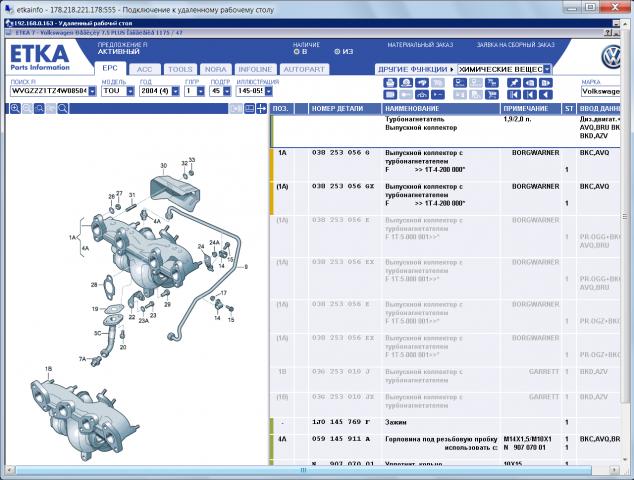Click the parts list transfer toolbar icon
This screenshot has height=480, width=634.
pos(492,83)
